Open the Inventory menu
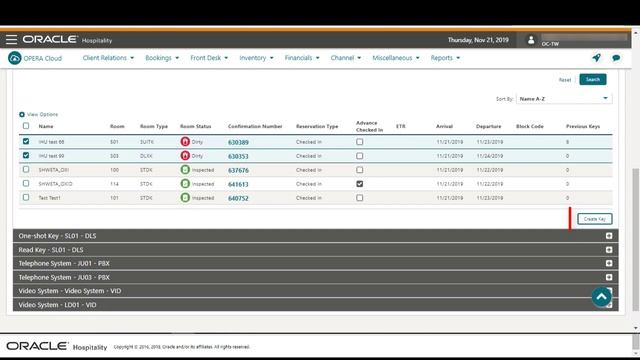This screenshot has width=640, height=360. (256, 58)
